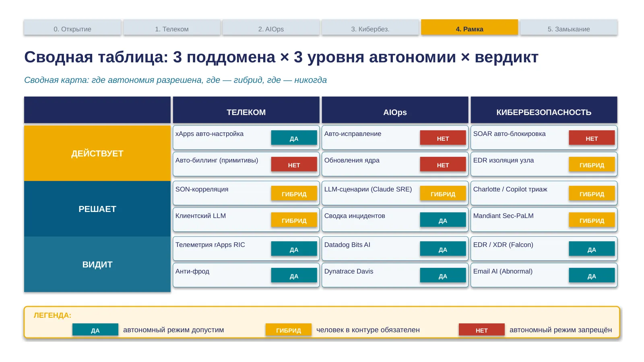Open the '1. Телеком' section tab
This screenshot has height=362, width=644.
[172, 27]
